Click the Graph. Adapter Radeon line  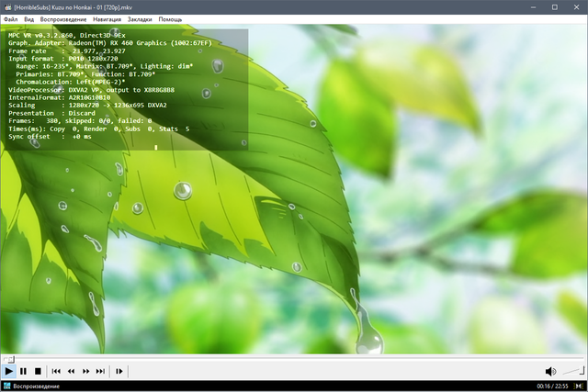110,43
